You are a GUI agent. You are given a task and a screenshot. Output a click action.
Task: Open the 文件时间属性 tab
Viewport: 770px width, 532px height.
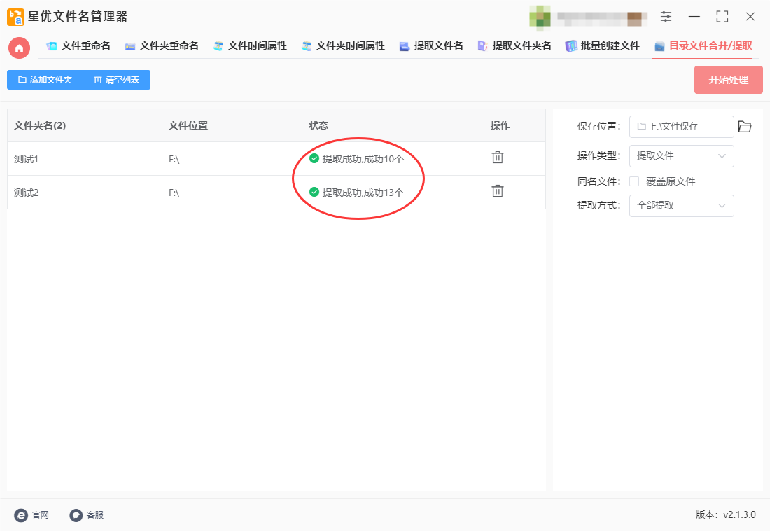(x=251, y=46)
